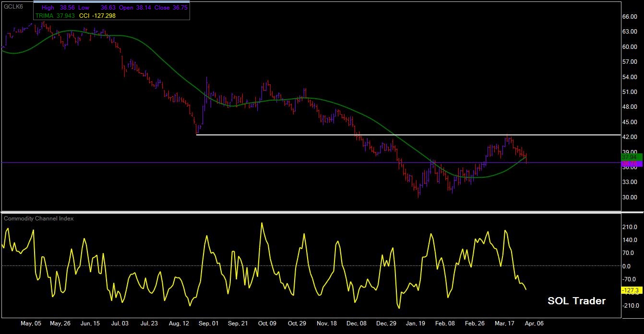This screenshot has width=644, height=334.
Task: Click the 66.00 price axis label
Action: click(629, 16)
